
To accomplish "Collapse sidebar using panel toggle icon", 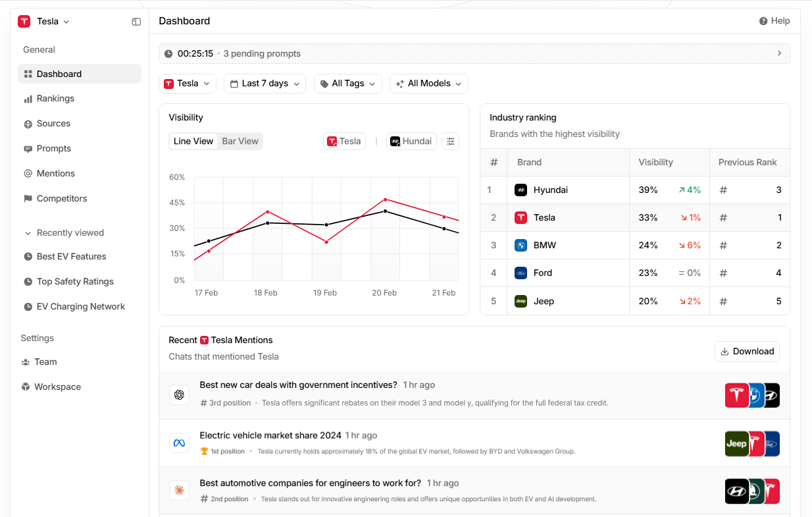I will pyautogui.click(x=136, y=22).
